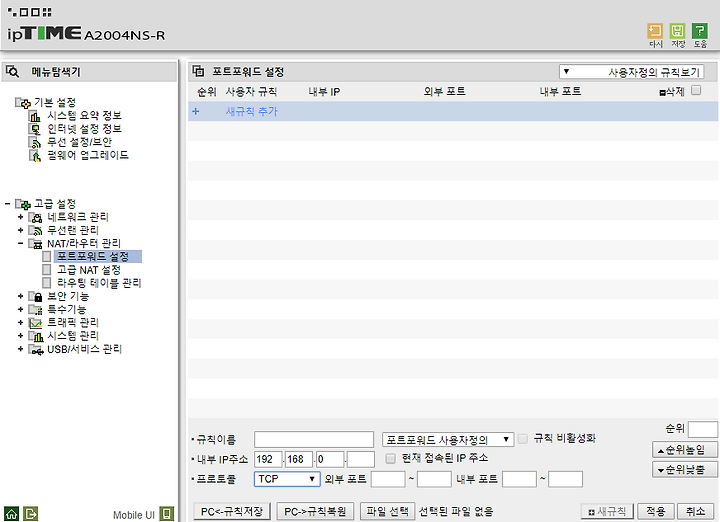
Task: Click the refresh (다시) icon in header
Action: point(655,31)
